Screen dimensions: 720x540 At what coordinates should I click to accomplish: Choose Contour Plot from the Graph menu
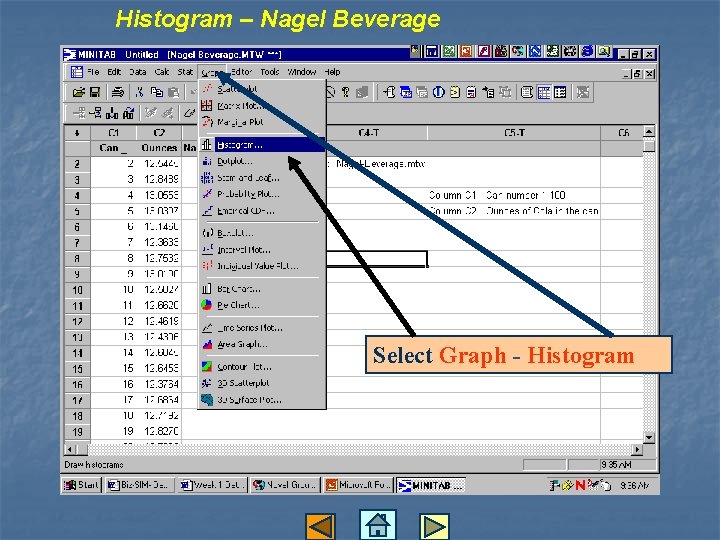[x=262, y=367]
